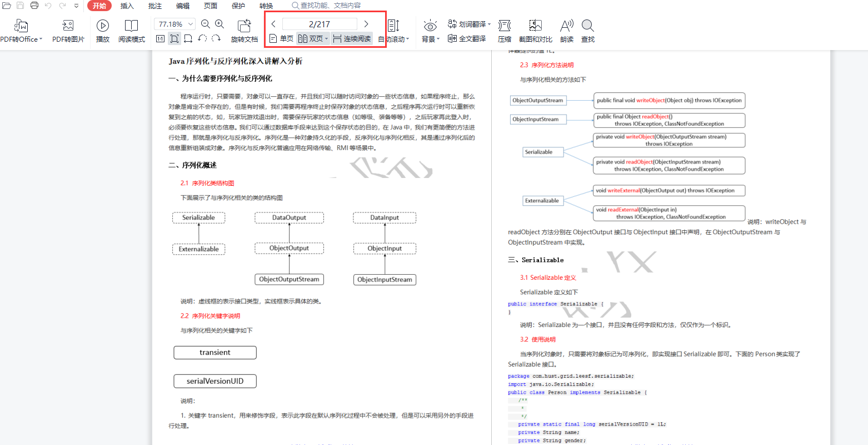Image resolution: width=868 pixels, height=445 pixels.
Task: Click heading 一、为什么需要序列化与反序列化
Action: [221, 78]
